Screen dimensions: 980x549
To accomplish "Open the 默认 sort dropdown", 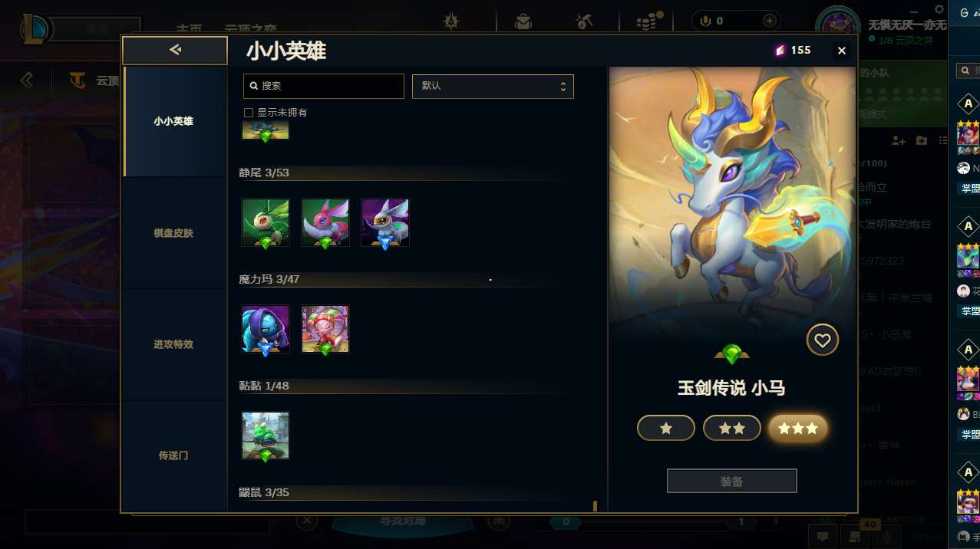I will (493, 86).
